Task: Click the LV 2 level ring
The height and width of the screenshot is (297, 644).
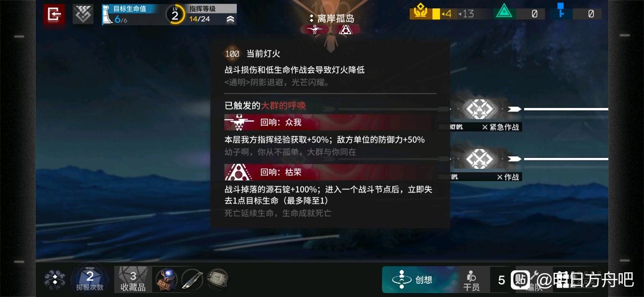Action: [x=175, y=14]
